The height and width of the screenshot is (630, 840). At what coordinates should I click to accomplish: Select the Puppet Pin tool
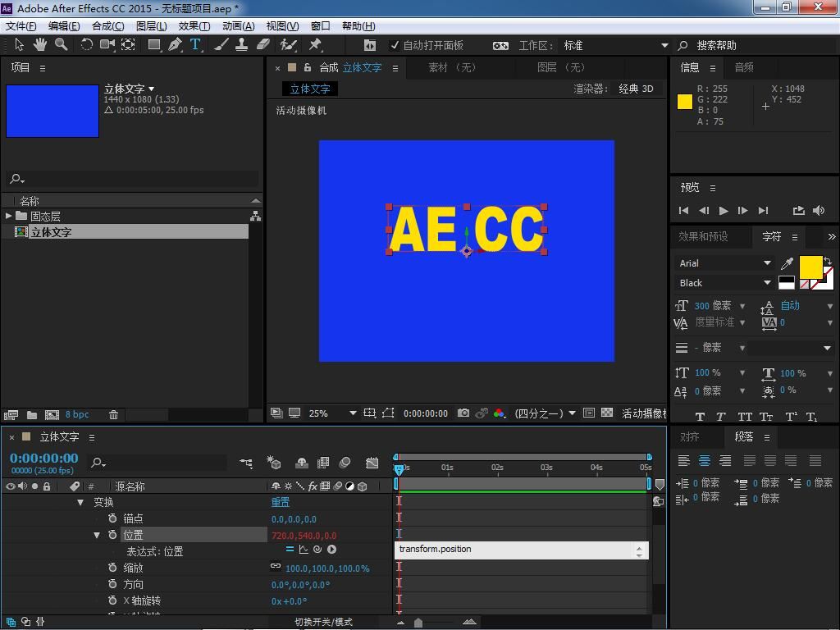[x=315, y=45]
